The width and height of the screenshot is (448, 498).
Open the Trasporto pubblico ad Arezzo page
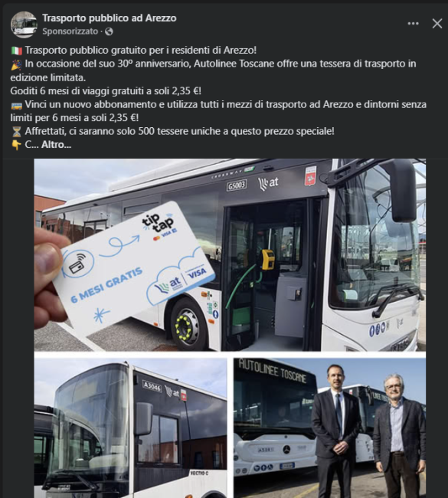click(x=110, y=18)
